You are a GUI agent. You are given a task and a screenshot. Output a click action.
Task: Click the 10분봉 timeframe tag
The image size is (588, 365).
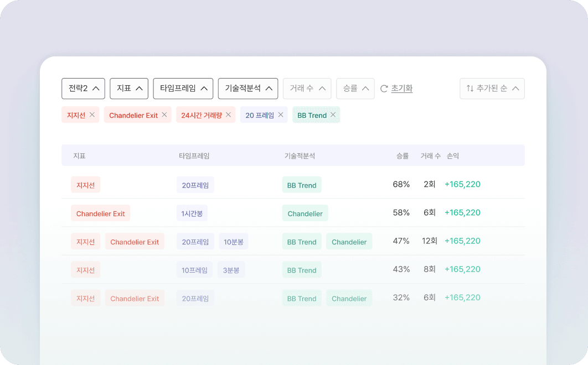tap(233, 242)
